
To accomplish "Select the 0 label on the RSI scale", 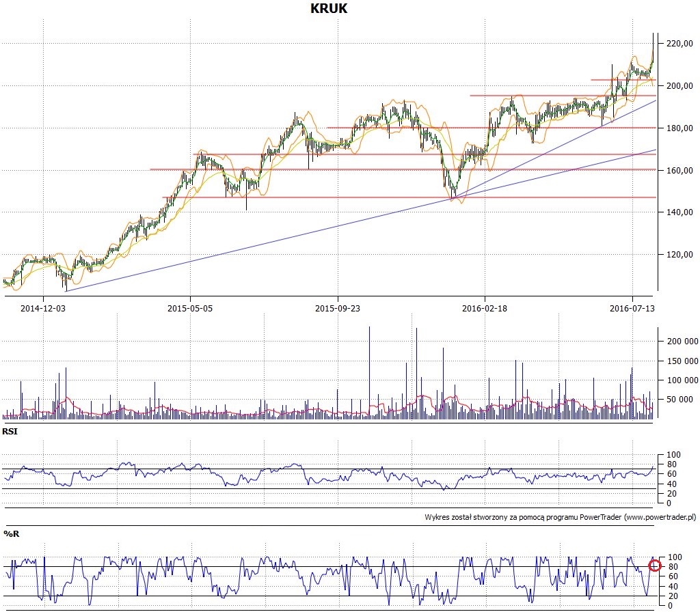I will pyautogui.click(x=669, y=503).
